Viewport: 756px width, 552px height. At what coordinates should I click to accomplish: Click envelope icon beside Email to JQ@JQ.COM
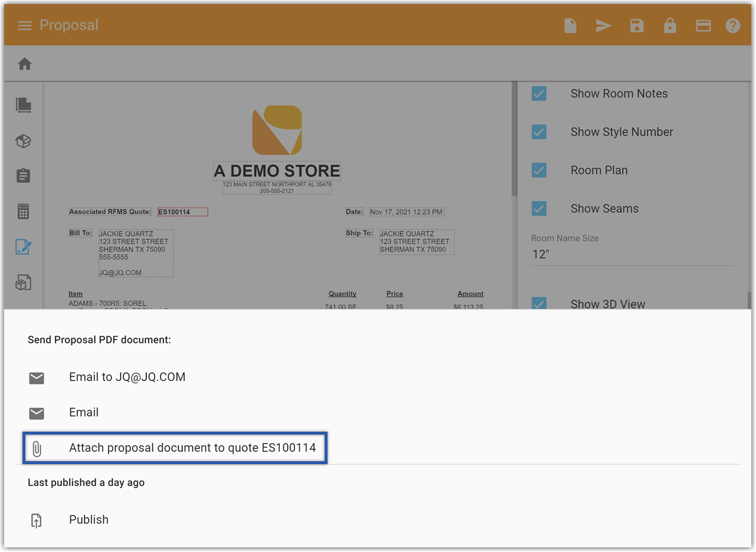pos(37,378)
